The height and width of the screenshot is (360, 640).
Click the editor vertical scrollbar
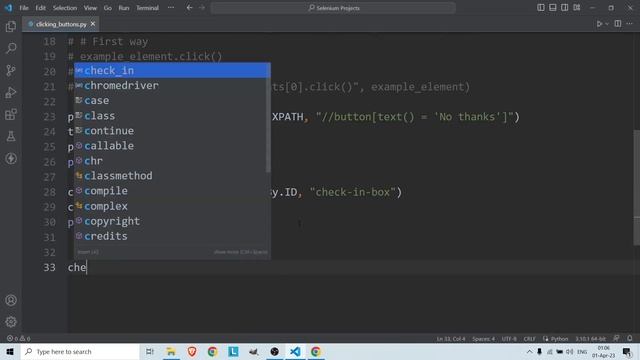coord(637,188)
